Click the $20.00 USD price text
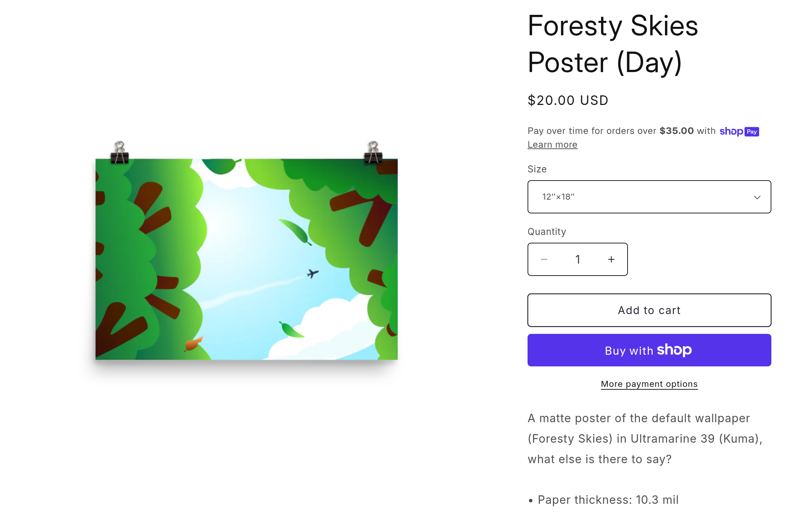812x513 pixels. [568, 100]
